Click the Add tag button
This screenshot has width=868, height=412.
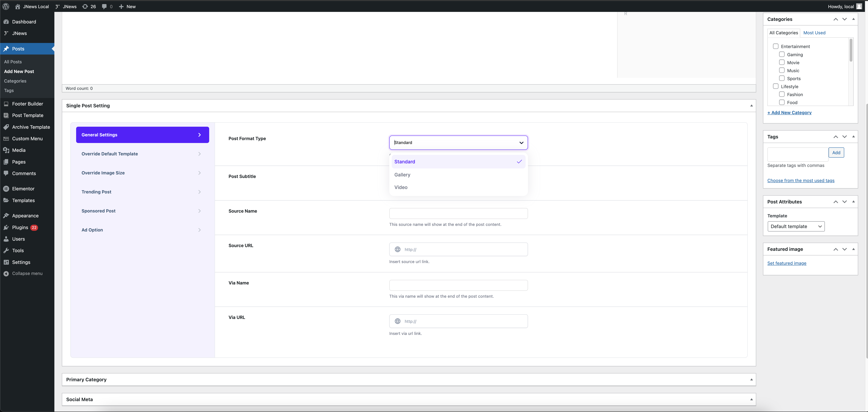(836, 153)
